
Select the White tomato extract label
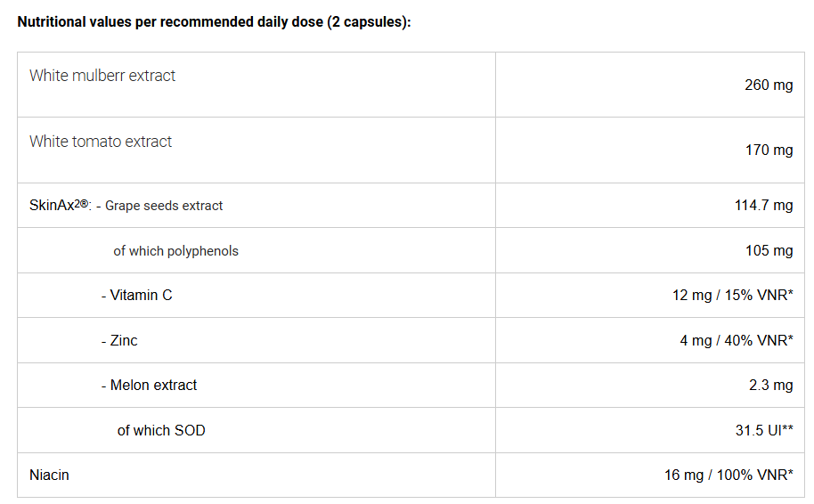[101, 142]
